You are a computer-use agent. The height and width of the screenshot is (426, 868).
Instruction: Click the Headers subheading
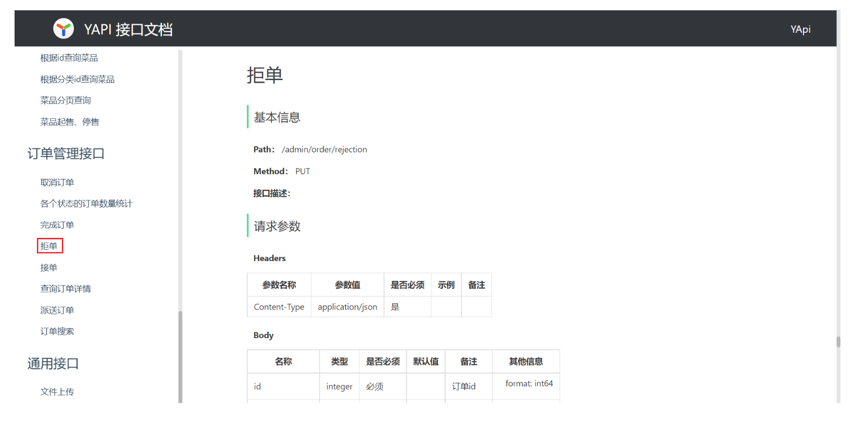click(269, 258)
